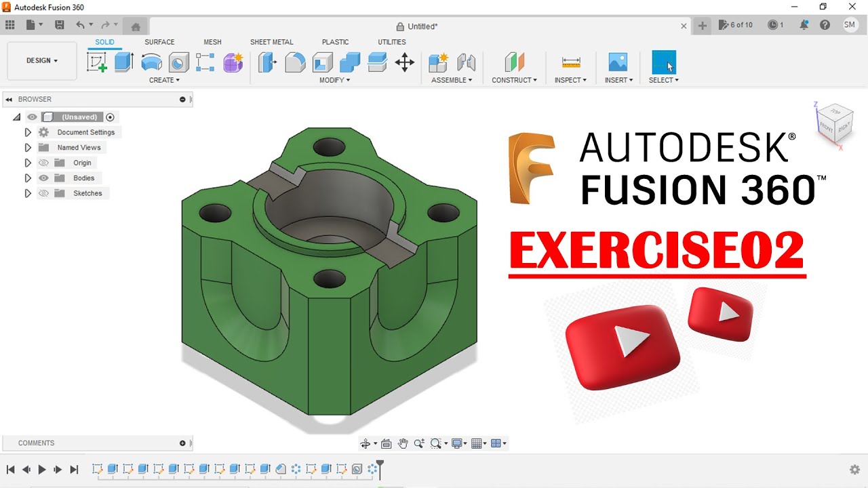This screenshot has width=868, height=488.
Task: Open the DESIGN workspace dropdown
Action: pos(42,61)
